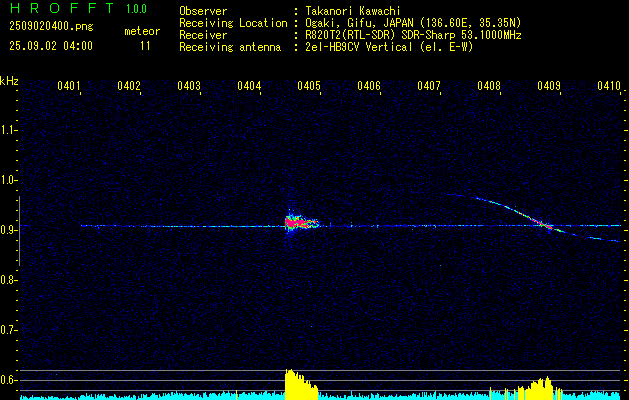Click the kHz axis unit label
The width and height of the screenshot is (629, 400).
9,81
